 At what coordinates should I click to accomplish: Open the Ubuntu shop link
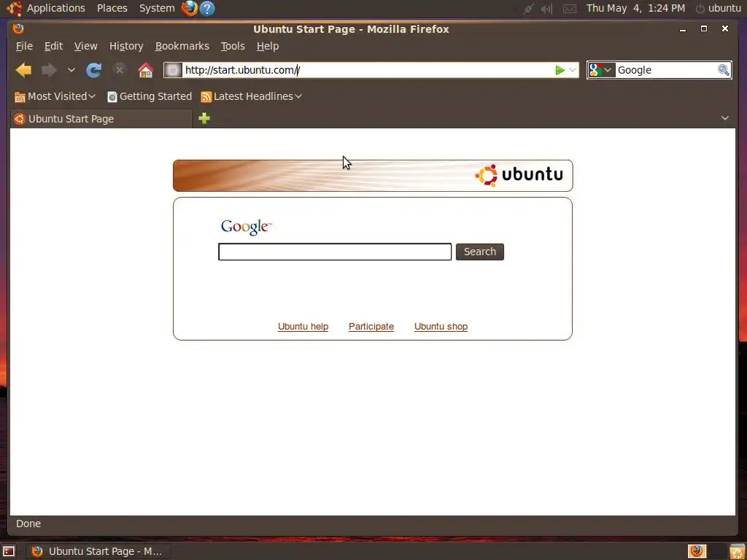pos(441,327)
